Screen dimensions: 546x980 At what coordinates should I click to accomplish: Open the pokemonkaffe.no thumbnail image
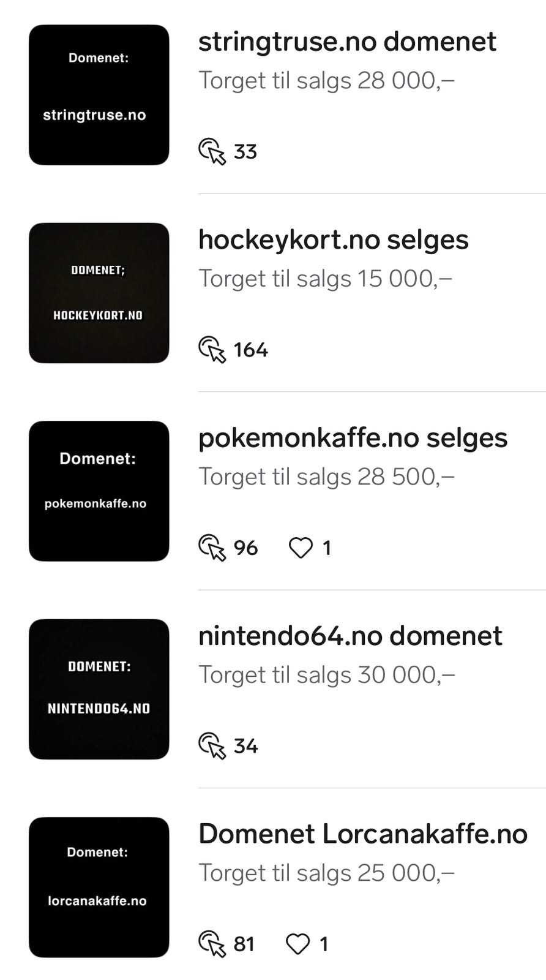99,491
